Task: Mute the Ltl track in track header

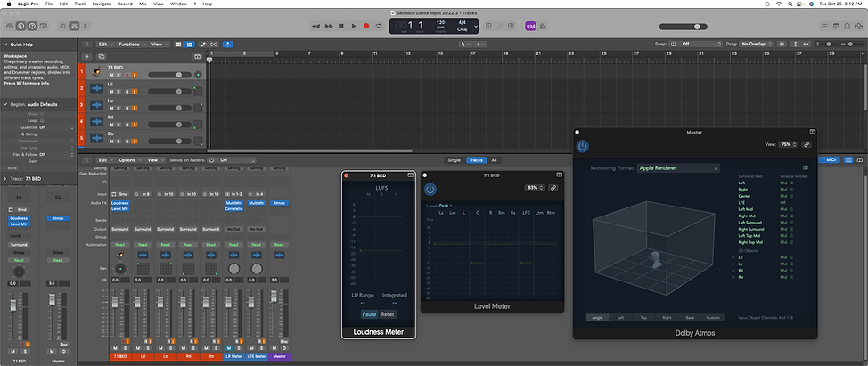Action: click(111, 91)
